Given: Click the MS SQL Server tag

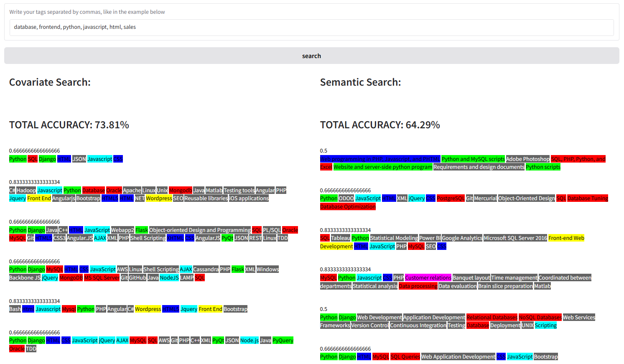Looking at the screenshot, I should [x=102, y=278].
